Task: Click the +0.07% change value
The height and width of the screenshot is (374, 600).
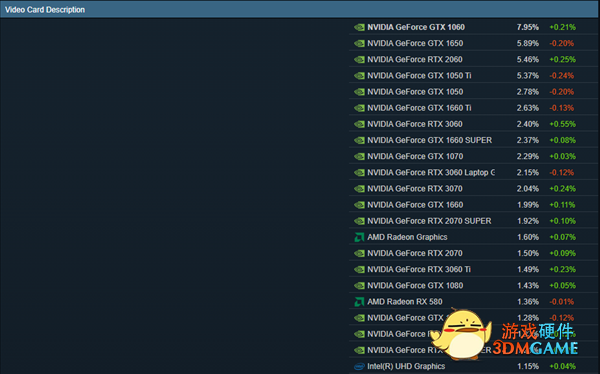Action: [562, 237]
